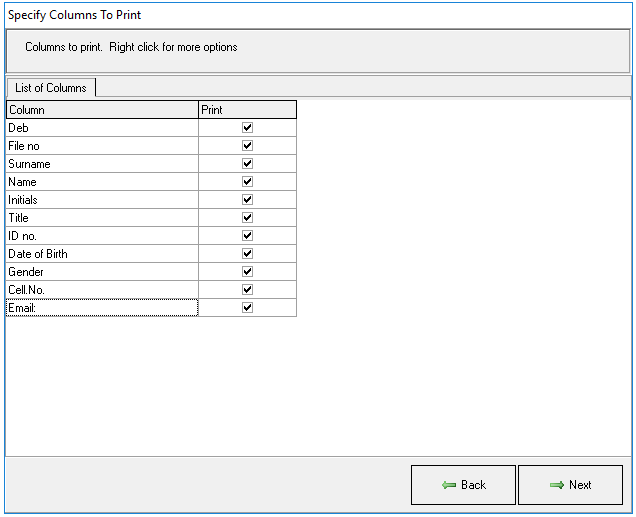636x517 pixels.
Task: Select the focused Email: cell
Action: click(102, 308)
